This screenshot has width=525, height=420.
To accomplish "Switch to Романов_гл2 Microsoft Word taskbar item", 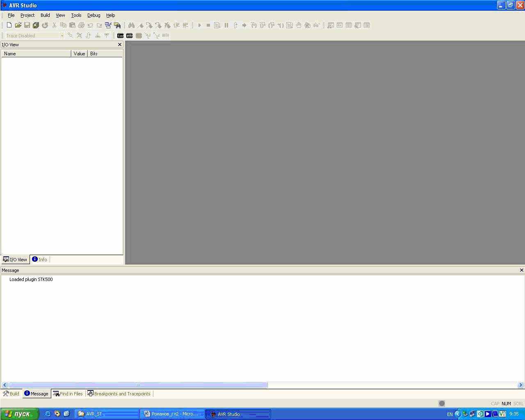I will pyautogui.click(x=173, y=414).
